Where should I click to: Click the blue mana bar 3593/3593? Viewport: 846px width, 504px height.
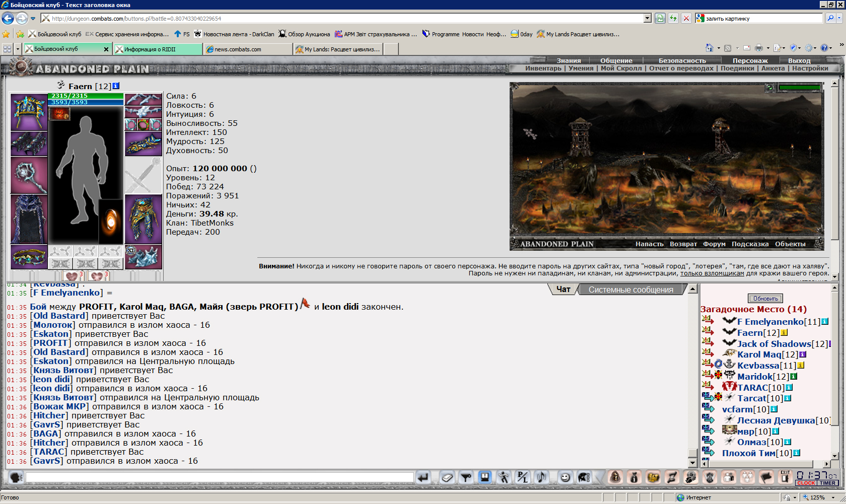tap(86, 102)
